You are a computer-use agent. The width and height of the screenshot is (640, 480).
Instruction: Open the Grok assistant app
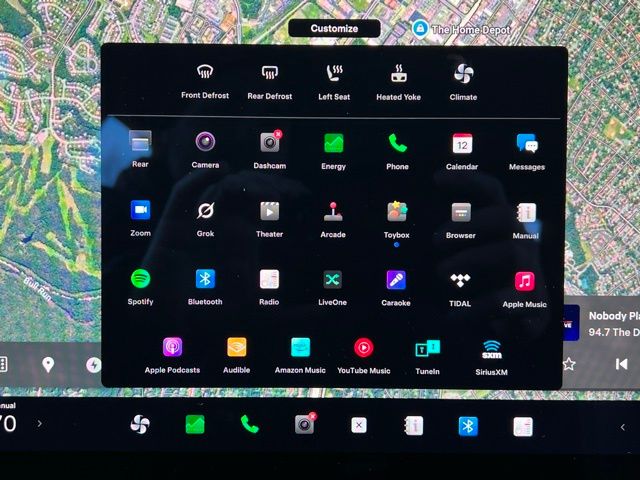(205, 211)
